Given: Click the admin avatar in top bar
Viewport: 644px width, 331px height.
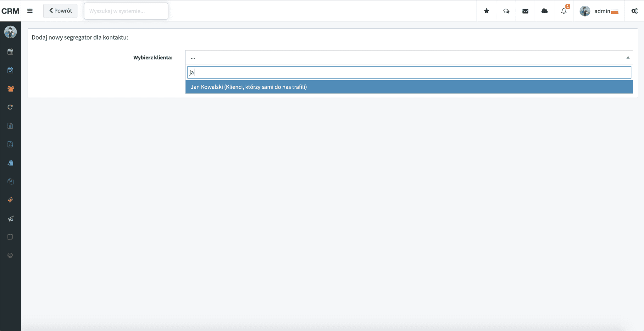Looking at the screenshot, I should point(585,11).
